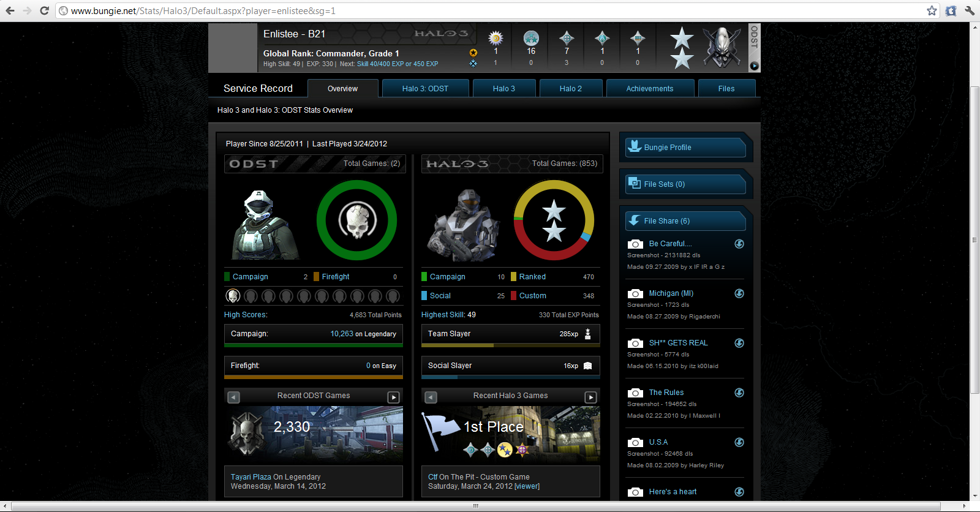Open the 'SH** GETS REAL' screenshot link
The image size is (980, 512).
coord(679,343)
